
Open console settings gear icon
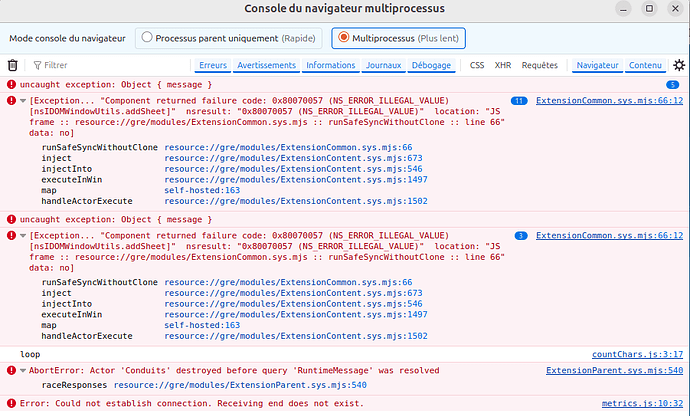[679, 65]
